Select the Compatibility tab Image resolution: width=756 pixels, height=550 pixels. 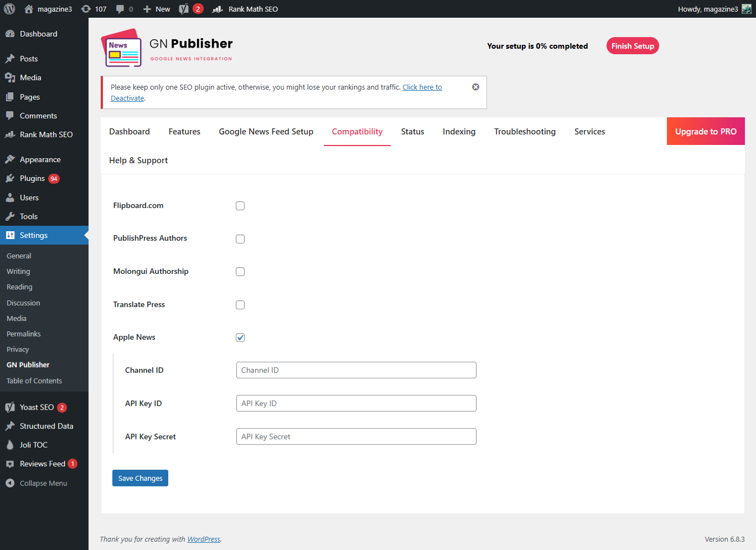tap(358, 132)
